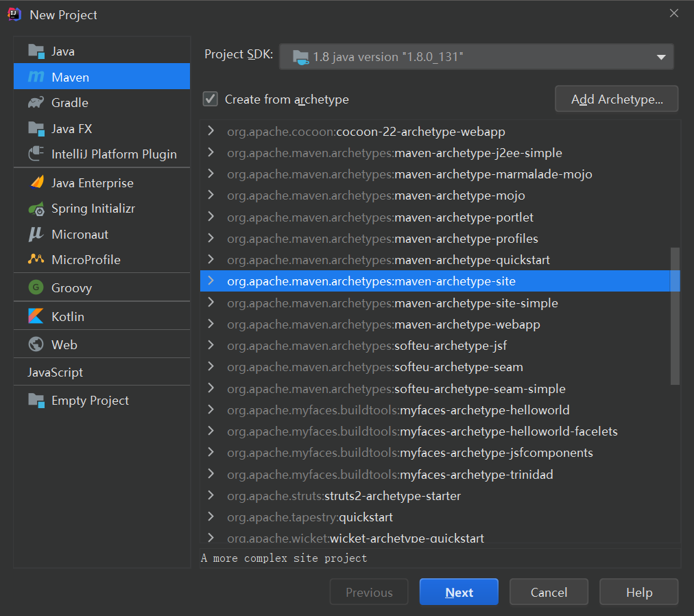
Task: Expand maven-archetype-webapp node
Action: click(x=211, y=324)
